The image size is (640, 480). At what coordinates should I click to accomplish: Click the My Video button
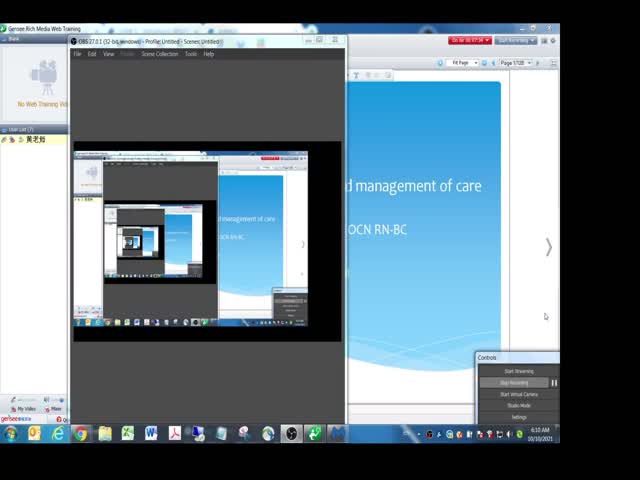[24, 409]
